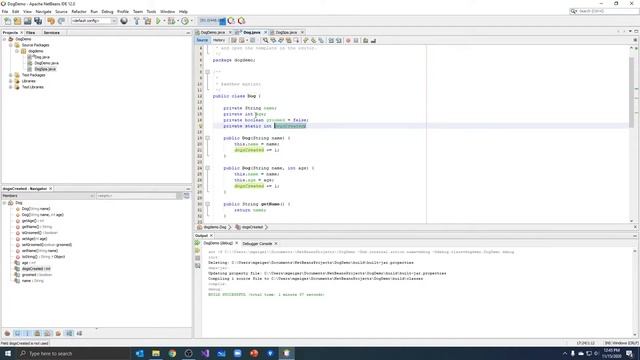Toggle Show Static Members filter in Navigator footer
The width and height of the screenshot is (640, 360).
(27, 333)
